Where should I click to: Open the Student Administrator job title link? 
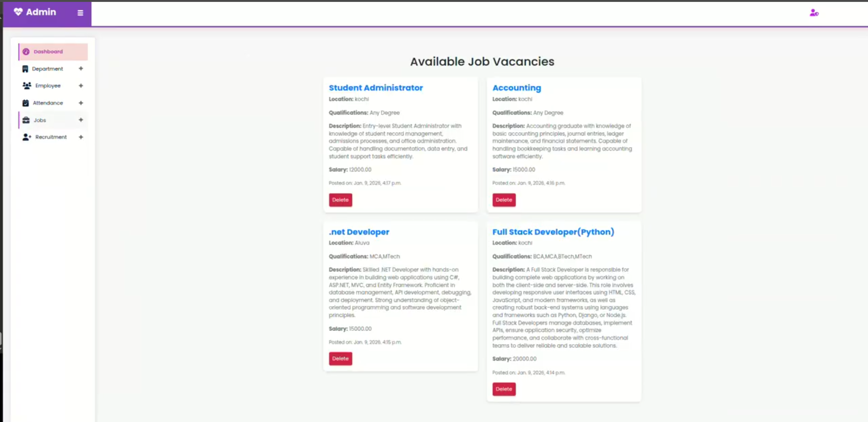(376, 88)
